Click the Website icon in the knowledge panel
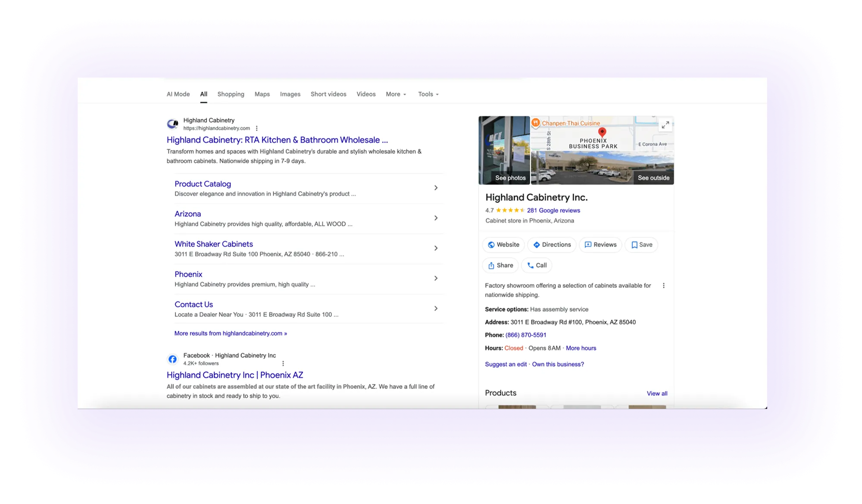Image resolution: width=862 pixels, height=504 pixels. tap(491, 245)
